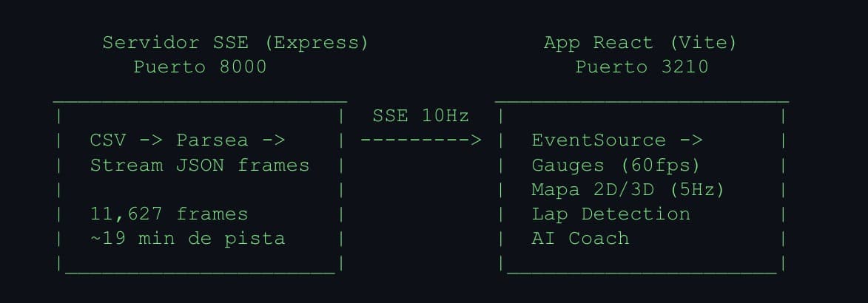The image size is (868, 303).
Task: Click the "Servidor SSE (Express)" heading text
Action: pos(235,42)
